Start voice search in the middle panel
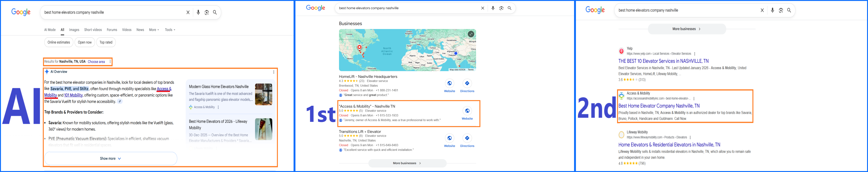The image size is (868, 172). [x=493, y=8]
